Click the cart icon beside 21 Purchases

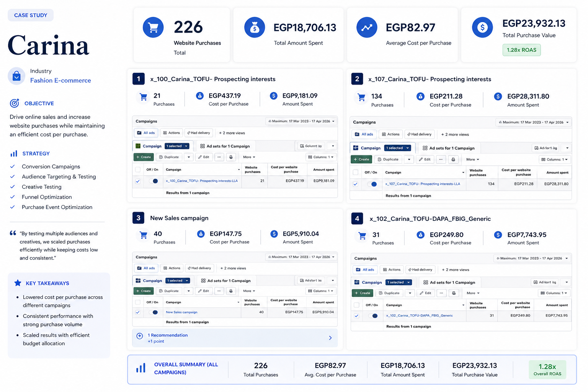tap(144, 97)
